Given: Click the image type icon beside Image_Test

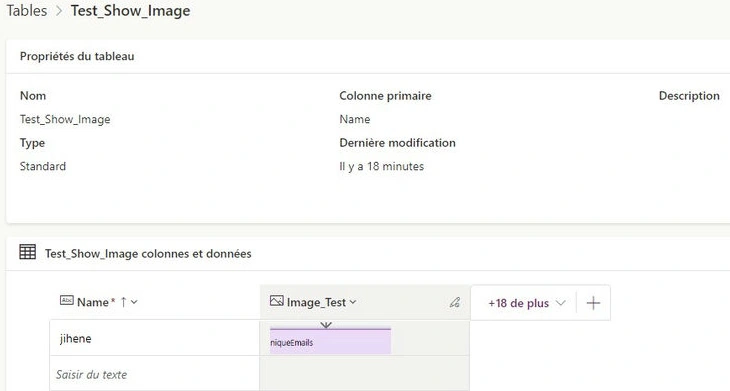Looking at the screenshot, I should click(277, 301).
